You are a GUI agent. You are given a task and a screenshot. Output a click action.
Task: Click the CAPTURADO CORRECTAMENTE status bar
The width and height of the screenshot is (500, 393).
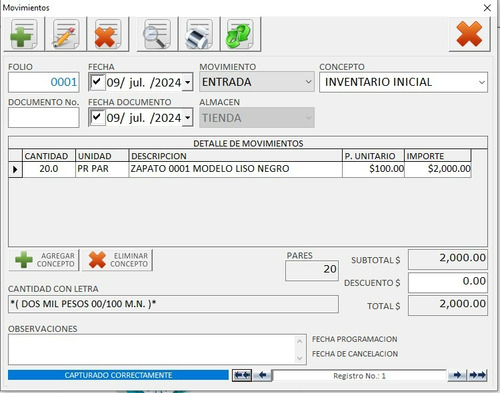118,375
